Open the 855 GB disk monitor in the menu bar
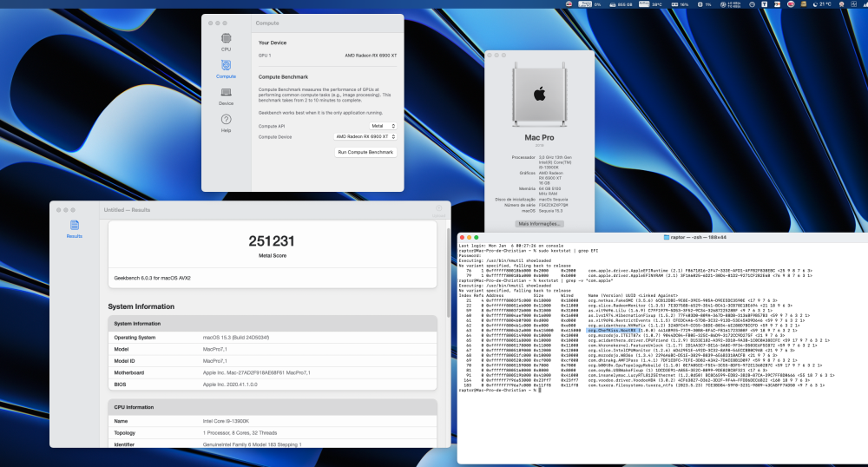This screenshot has width=868, height=467. coord(621,3)
